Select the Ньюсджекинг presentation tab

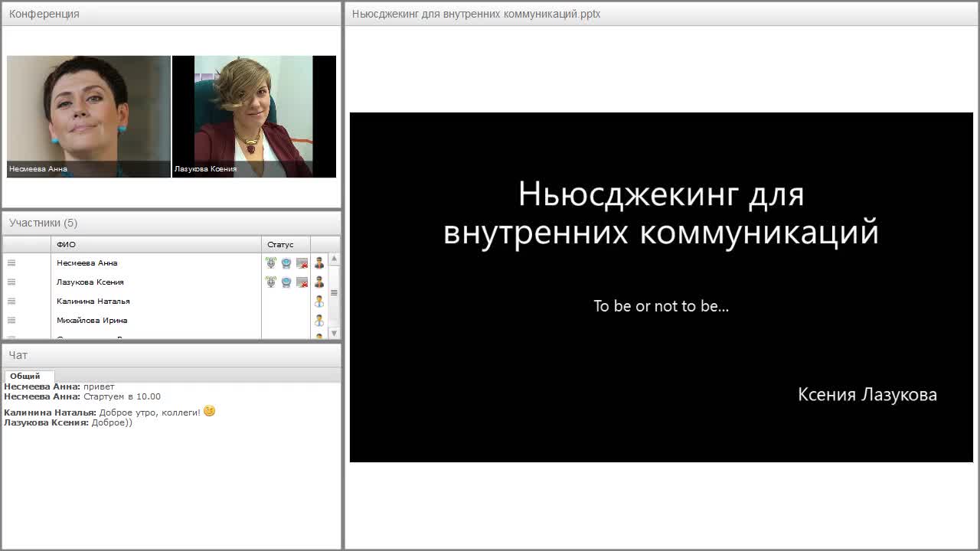475,13
